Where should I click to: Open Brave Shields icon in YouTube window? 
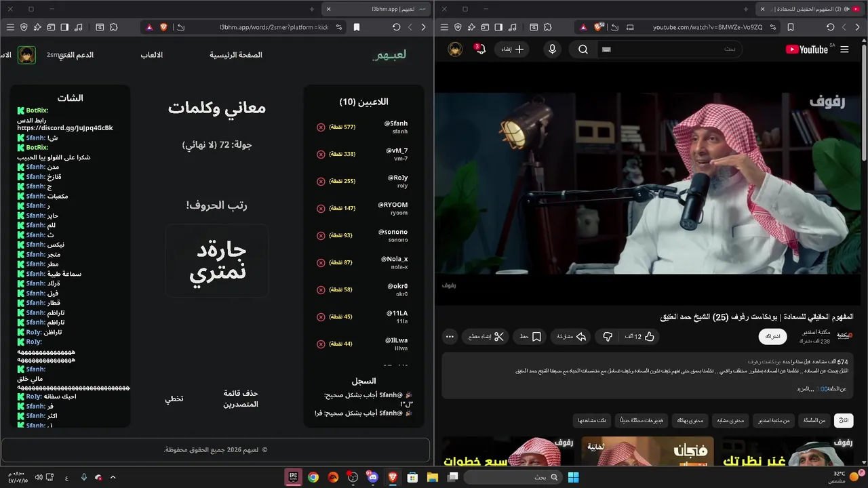click(x=599, y=27)
